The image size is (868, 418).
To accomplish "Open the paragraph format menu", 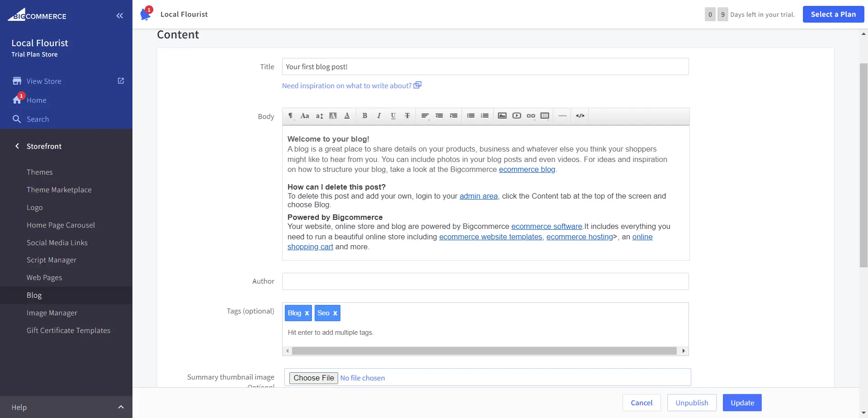I will 291,116.
